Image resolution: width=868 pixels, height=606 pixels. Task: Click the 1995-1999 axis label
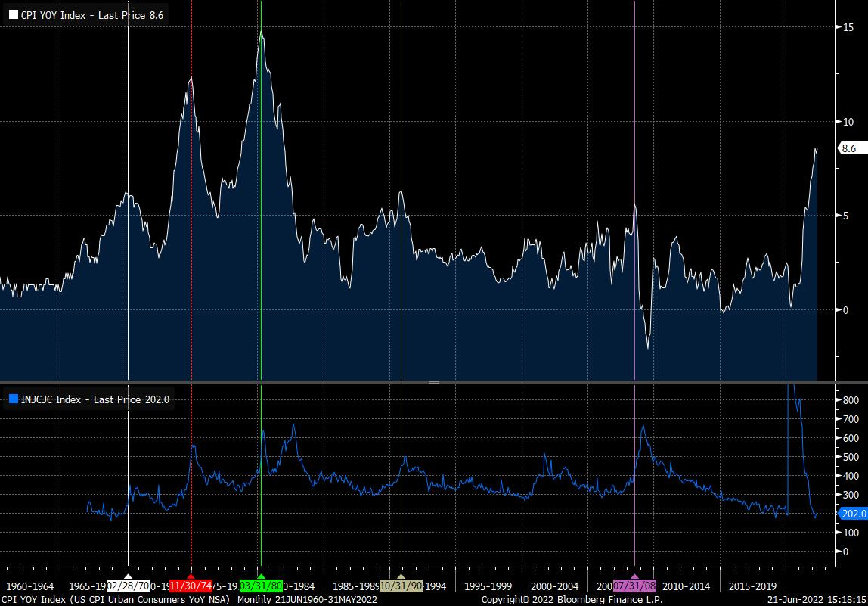pyautogui.click(x=488, y=586)
